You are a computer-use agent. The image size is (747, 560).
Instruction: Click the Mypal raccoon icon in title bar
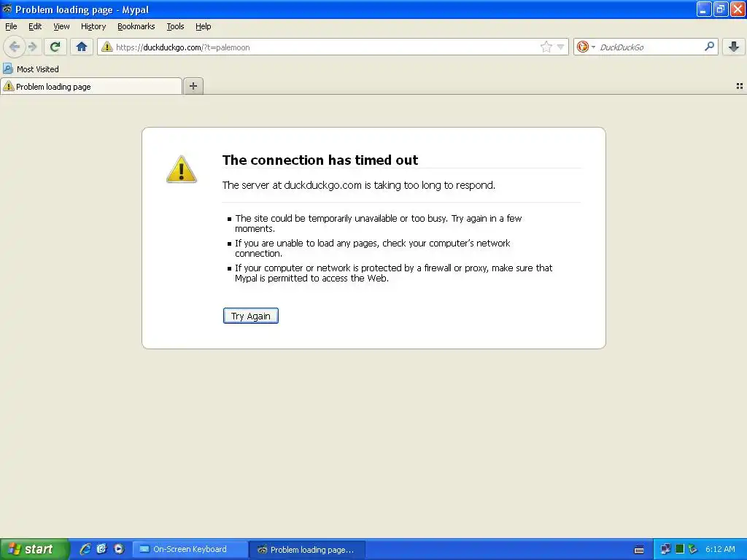[x=7, y=9]
